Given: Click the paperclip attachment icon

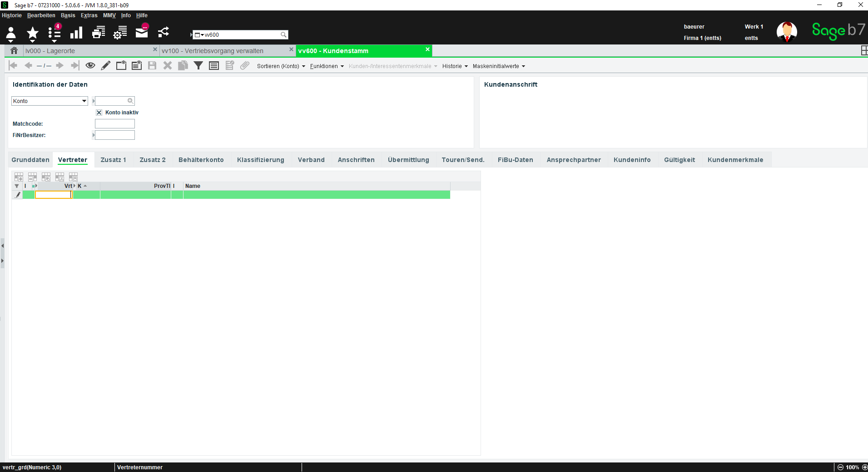Looking at the screenshot, I should pyautogui.click(x=245, y=65).
